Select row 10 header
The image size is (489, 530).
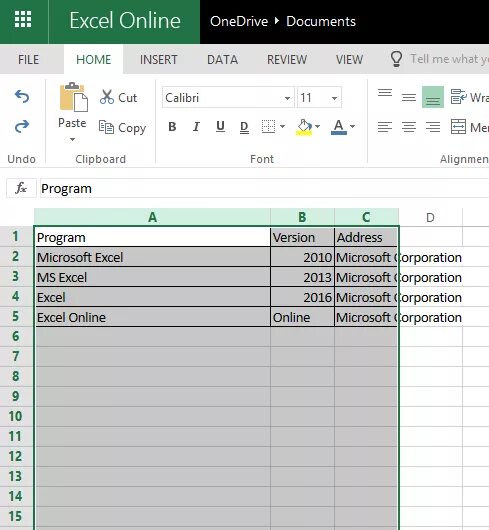pyautogui.click(x=17, y=416)
